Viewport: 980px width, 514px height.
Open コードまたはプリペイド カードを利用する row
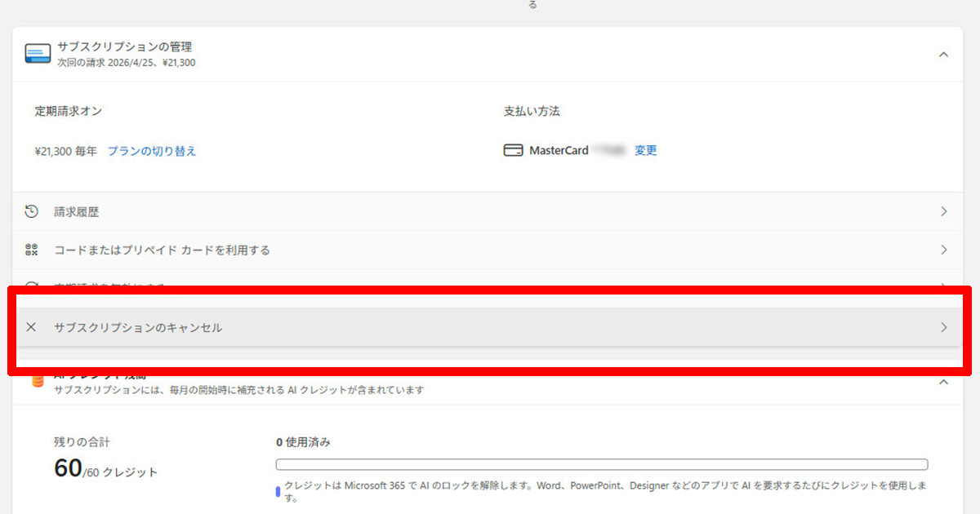click(x=488, y=250)
